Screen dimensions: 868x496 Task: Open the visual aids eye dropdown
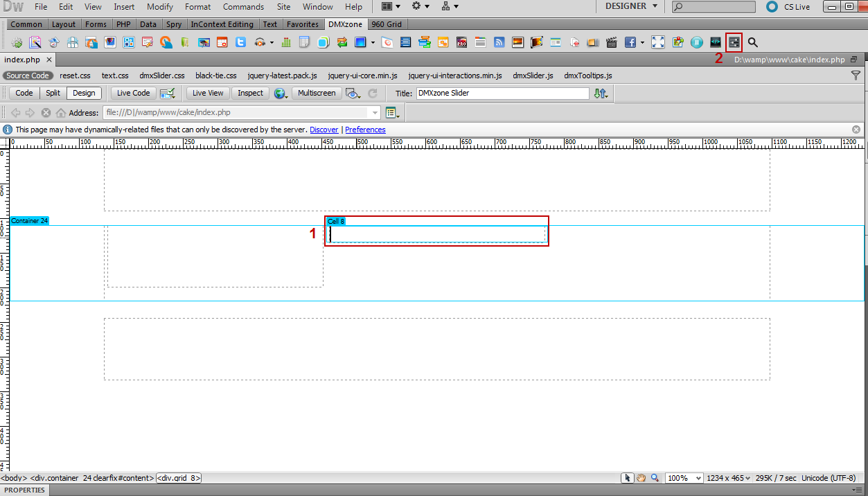click(353, 93)
